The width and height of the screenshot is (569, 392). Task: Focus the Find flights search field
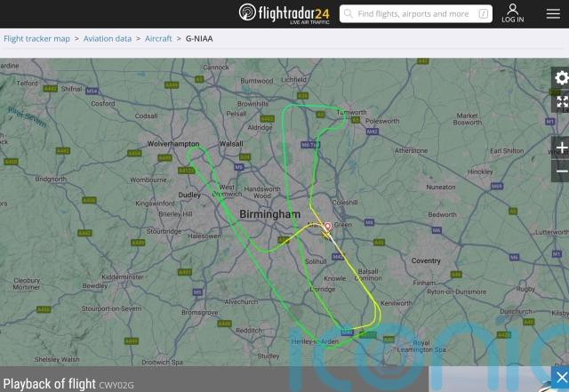(x=416, y=14)
